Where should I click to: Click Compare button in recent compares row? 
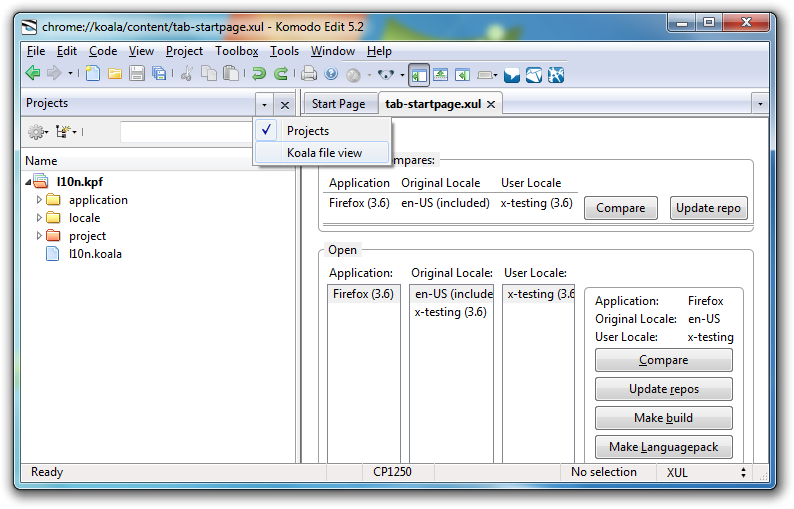(x=621, y=208)
